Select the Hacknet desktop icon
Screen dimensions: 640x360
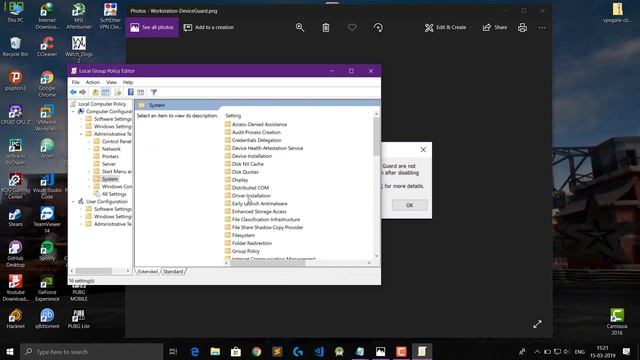pos(16,318)
